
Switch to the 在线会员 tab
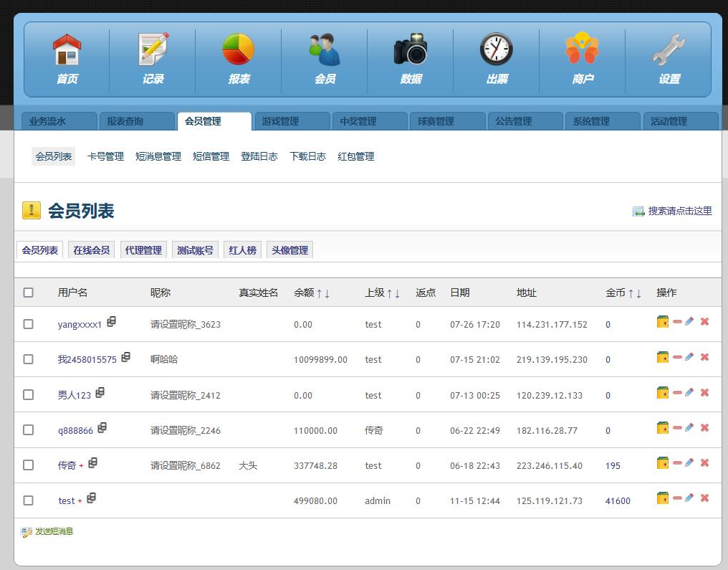point(92,250)
